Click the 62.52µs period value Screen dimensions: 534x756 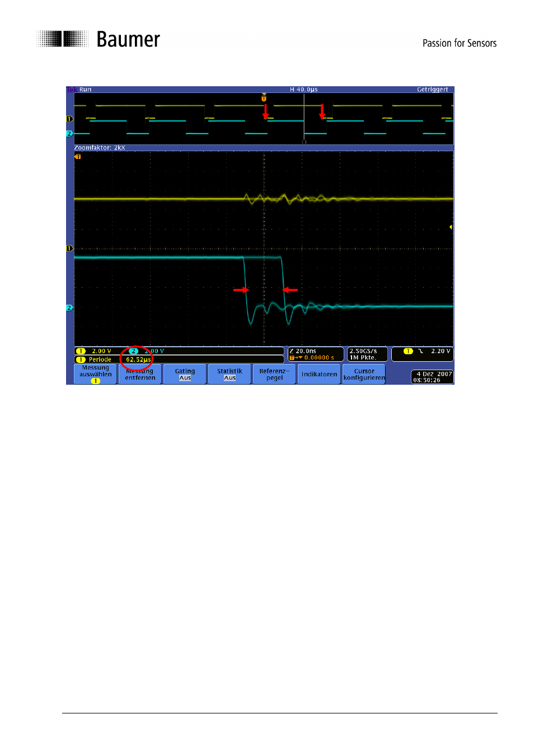point(138,360)
